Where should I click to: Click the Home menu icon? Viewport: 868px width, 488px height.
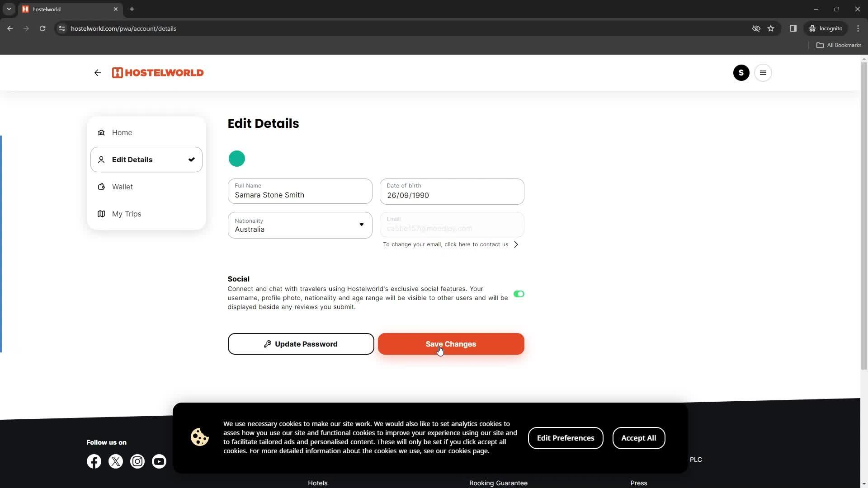coord(101,132)
